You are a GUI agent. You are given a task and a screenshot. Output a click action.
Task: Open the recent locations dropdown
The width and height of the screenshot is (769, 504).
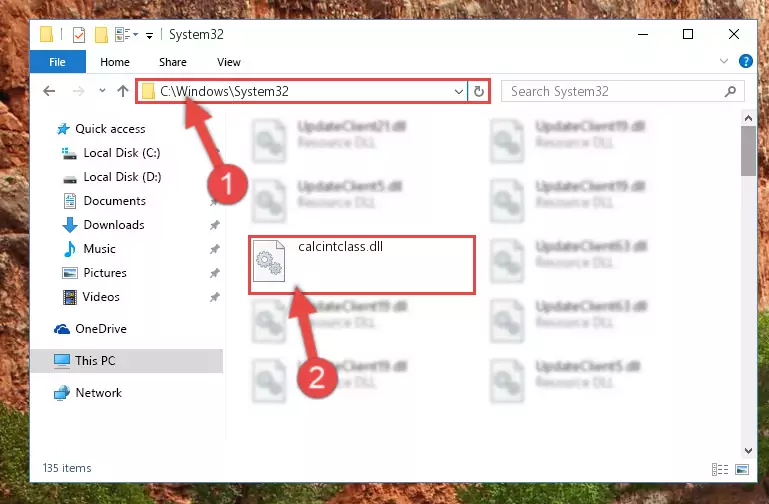tap(102, 91)
